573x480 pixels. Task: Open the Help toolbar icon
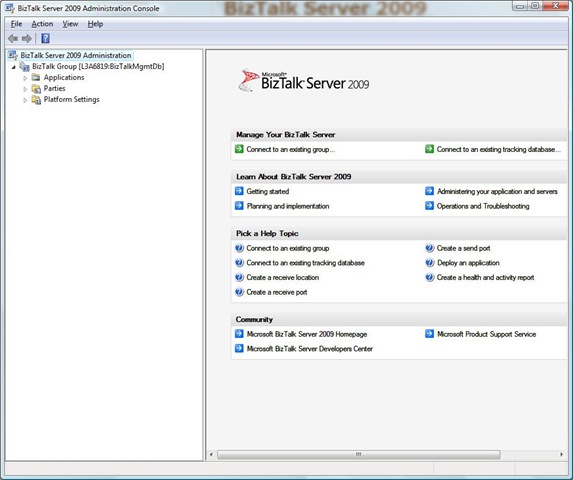pos(45,38)
